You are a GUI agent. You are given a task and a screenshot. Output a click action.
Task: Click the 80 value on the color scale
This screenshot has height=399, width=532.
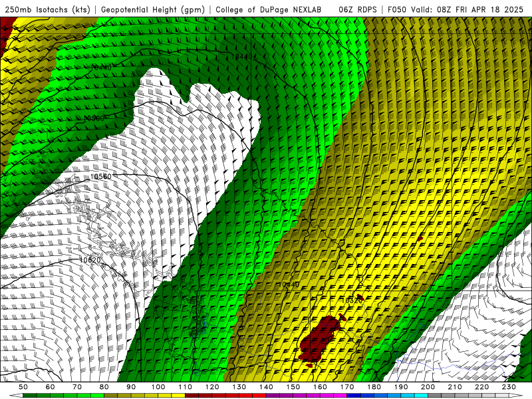tap(104, 387)
